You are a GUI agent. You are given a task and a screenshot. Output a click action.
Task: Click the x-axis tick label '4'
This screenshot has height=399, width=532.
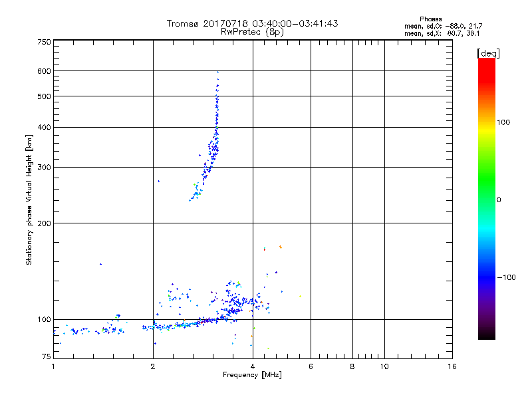pos(253,366)
